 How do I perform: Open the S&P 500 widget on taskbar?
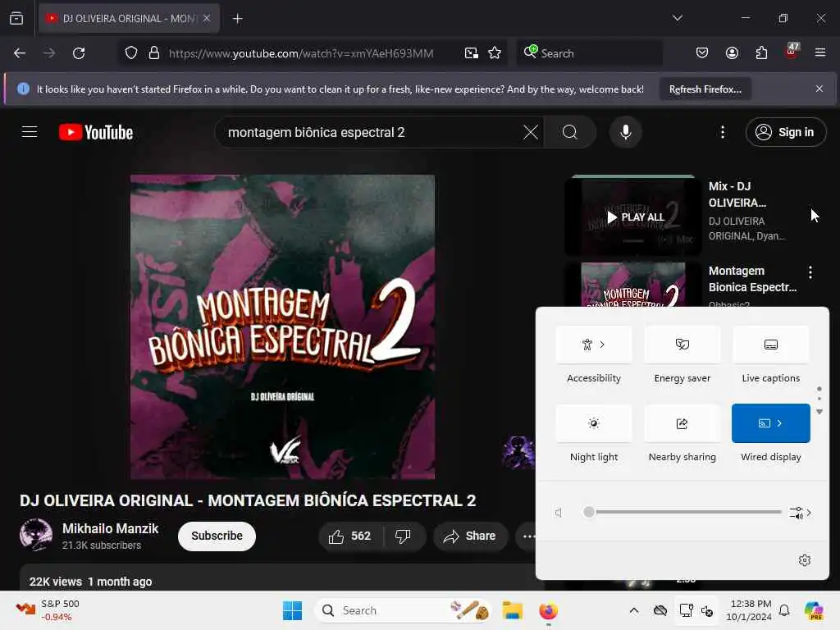point(48,610)
